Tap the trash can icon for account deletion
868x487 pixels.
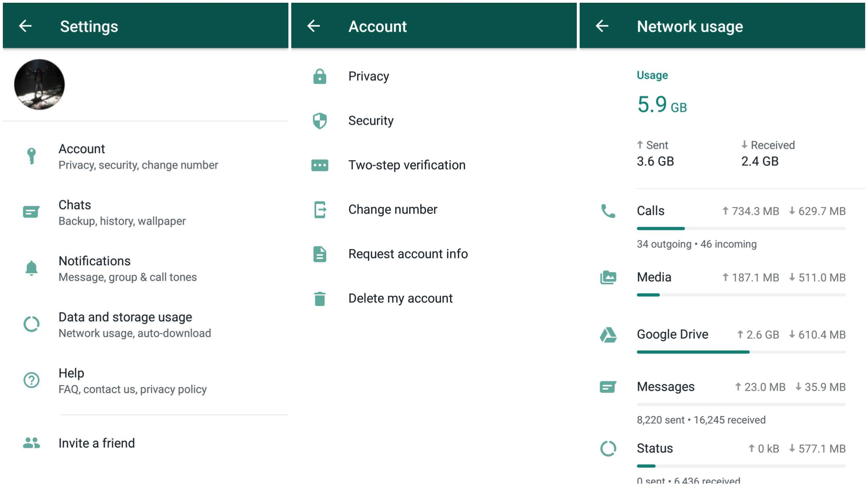coord(320,298)
